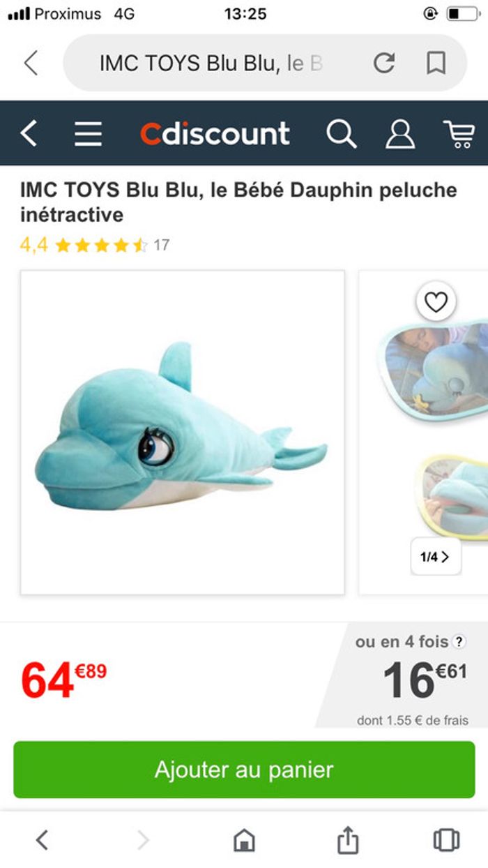Open the user account icon
This screenshot has width=488, height=868.
point(400,133)
